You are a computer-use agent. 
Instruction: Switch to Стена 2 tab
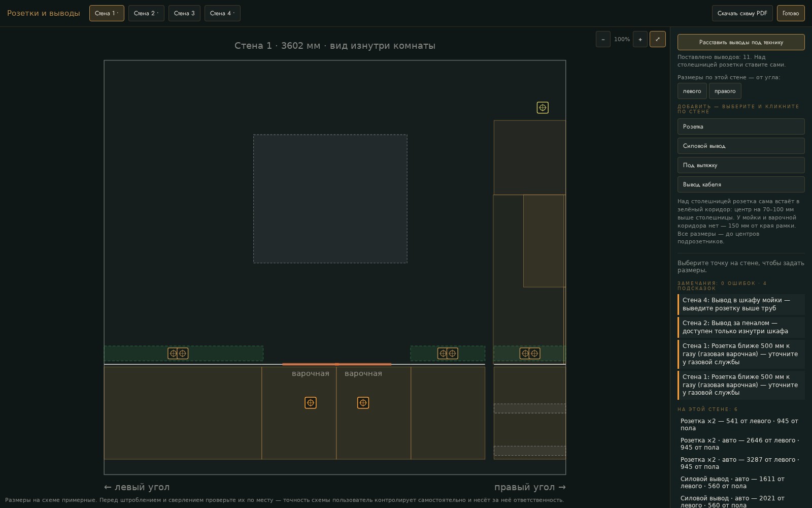tap(146, 13)
